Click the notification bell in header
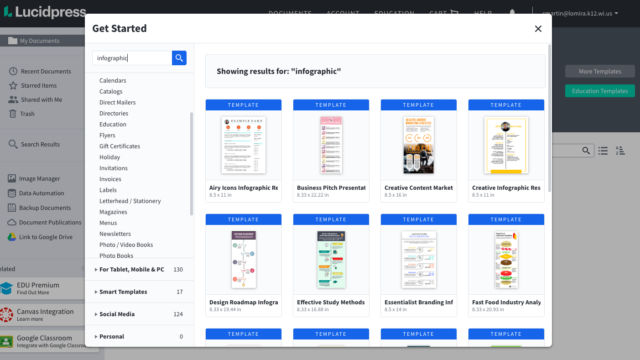The height and width of the screenshot is (360, 640). pos(512,13)
